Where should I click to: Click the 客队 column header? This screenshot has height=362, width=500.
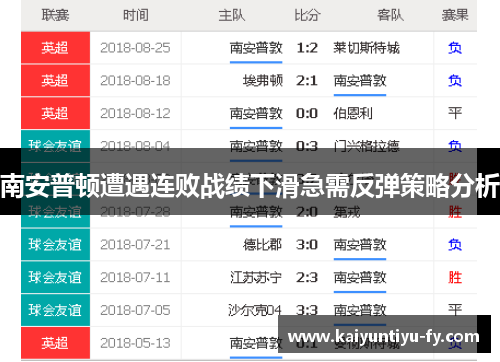click(390, 15)
